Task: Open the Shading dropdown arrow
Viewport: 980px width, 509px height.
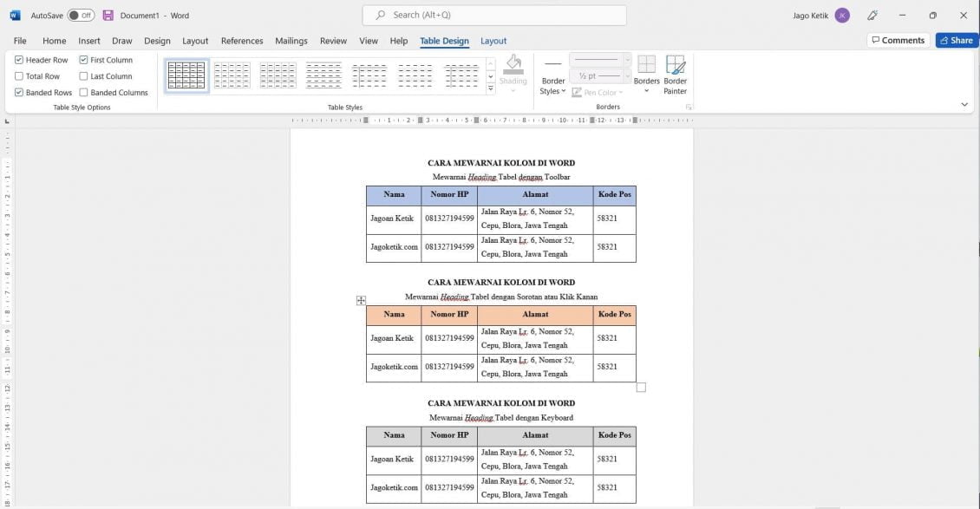Action: (x=513, y=91)
